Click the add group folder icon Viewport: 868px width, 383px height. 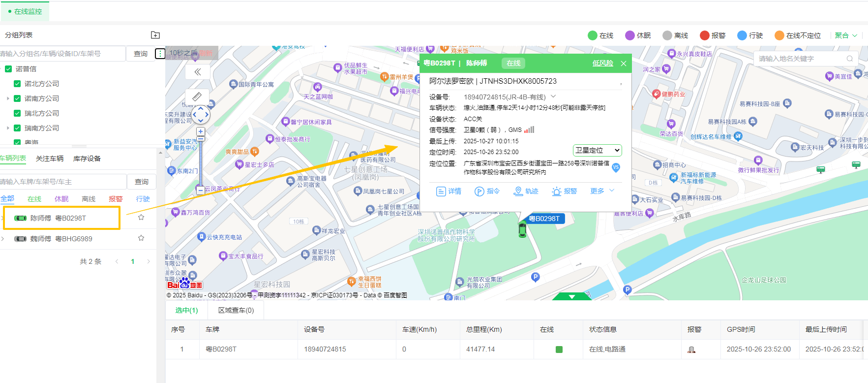[x=155, y=35]
